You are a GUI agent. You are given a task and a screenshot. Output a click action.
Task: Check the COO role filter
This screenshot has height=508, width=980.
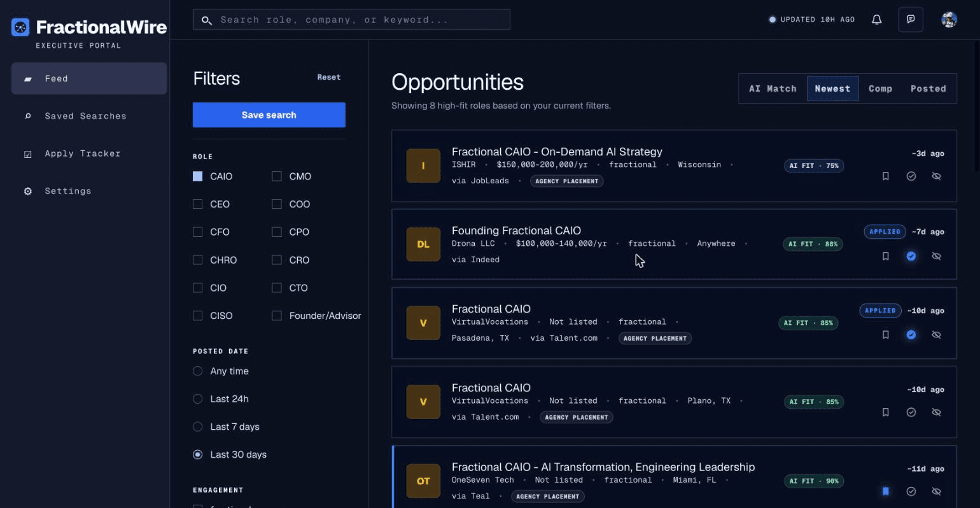click(277, 204)
